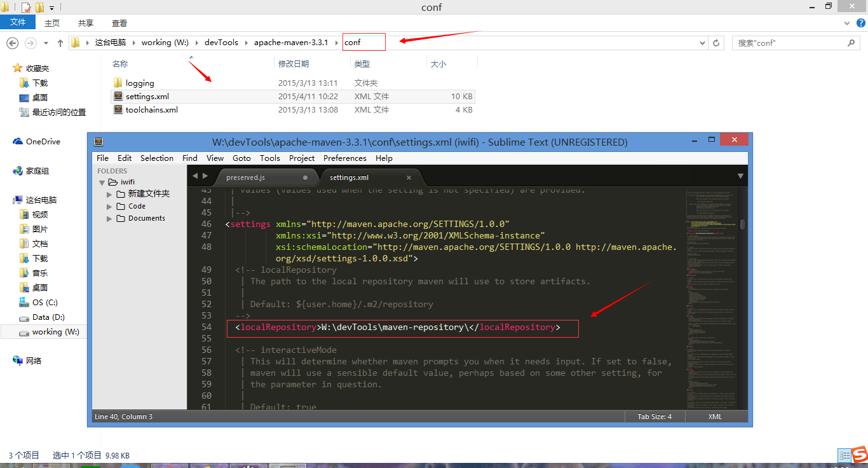This screenshot has height=468, width=868.
Task: Open the 文件 ribbon tab
Action: (18, 22)
